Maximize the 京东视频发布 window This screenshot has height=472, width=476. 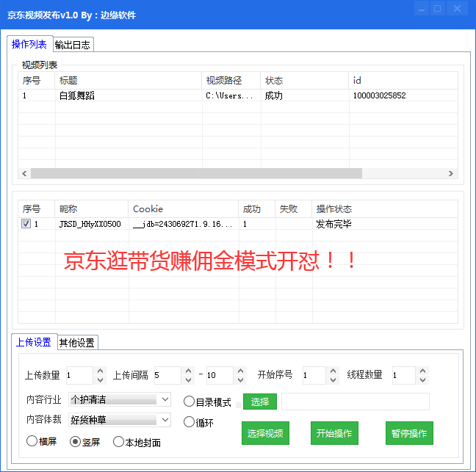click(438, 9)
